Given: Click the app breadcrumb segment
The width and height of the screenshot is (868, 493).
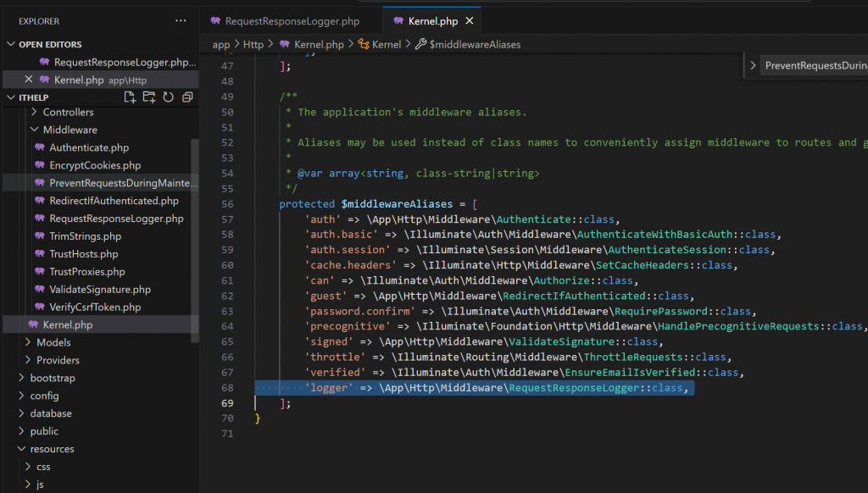Looking at the screenshot, I should coord(221,44).
